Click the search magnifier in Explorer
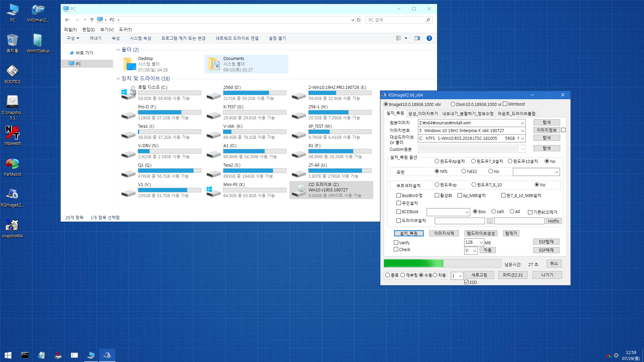Viewport: 644px width, 362px height. click(x=428, y=20)
